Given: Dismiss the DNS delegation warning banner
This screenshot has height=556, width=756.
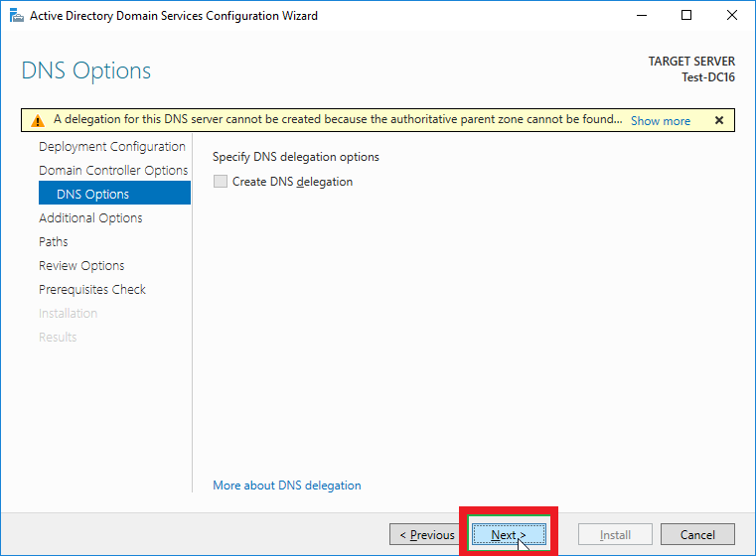Looking at the screenshot, I should [x=719, y=120].
